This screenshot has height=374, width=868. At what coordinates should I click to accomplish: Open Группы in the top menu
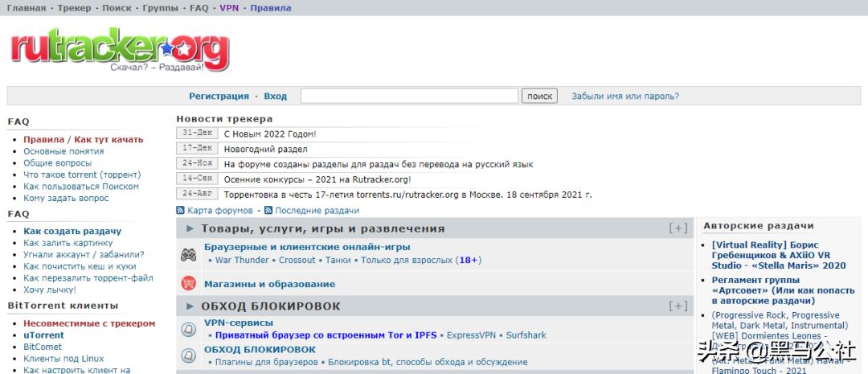click(161, 8)
